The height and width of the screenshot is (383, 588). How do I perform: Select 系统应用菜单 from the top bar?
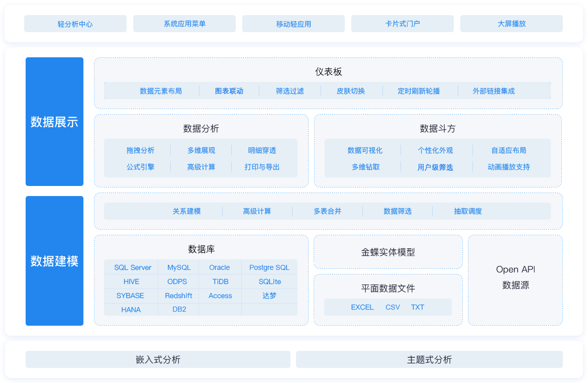pyautogui.click(x=184, y=23)
